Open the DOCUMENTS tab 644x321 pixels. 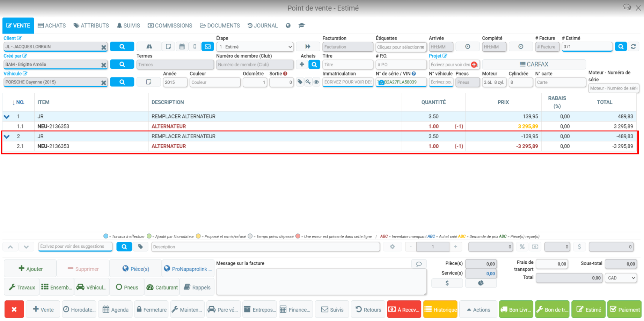220,25
